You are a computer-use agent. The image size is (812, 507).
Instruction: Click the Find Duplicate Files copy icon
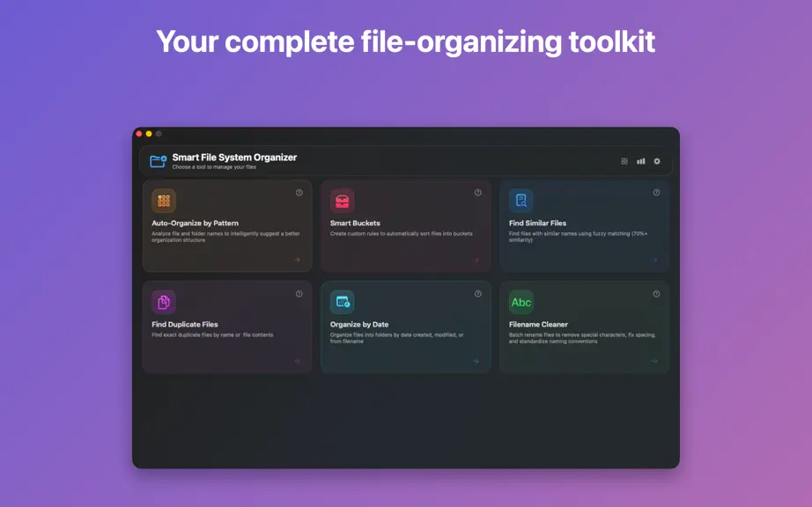pyautogui.click(x=164, y=302)
